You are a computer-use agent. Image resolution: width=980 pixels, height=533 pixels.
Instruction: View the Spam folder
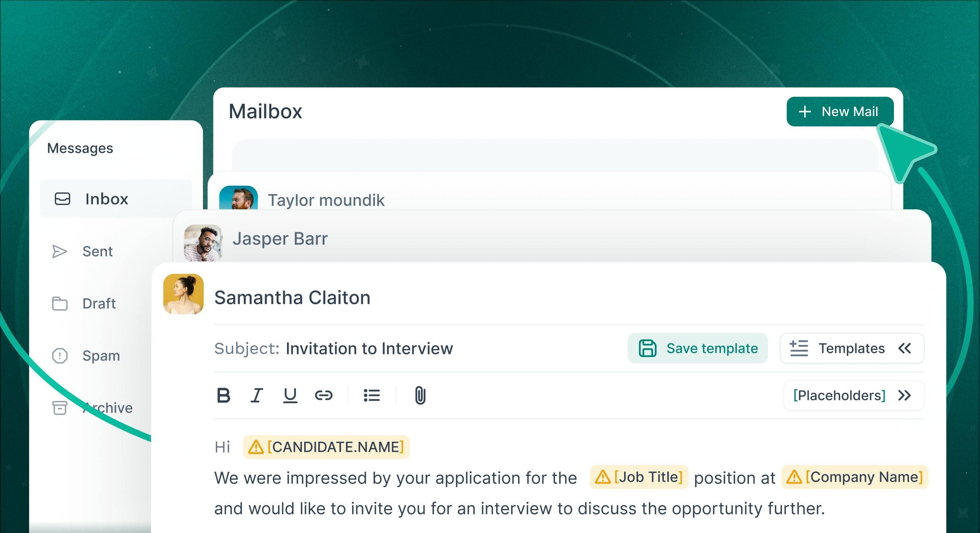101,356
